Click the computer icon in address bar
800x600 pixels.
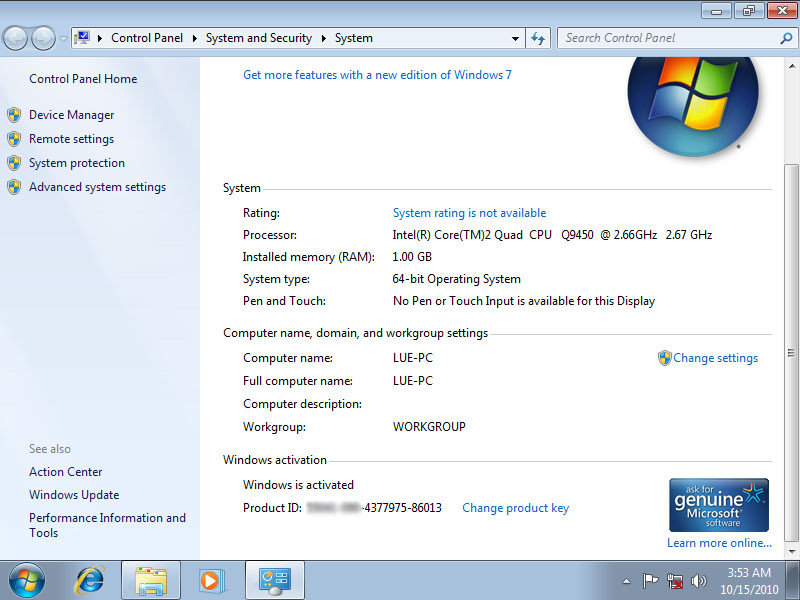82,38
